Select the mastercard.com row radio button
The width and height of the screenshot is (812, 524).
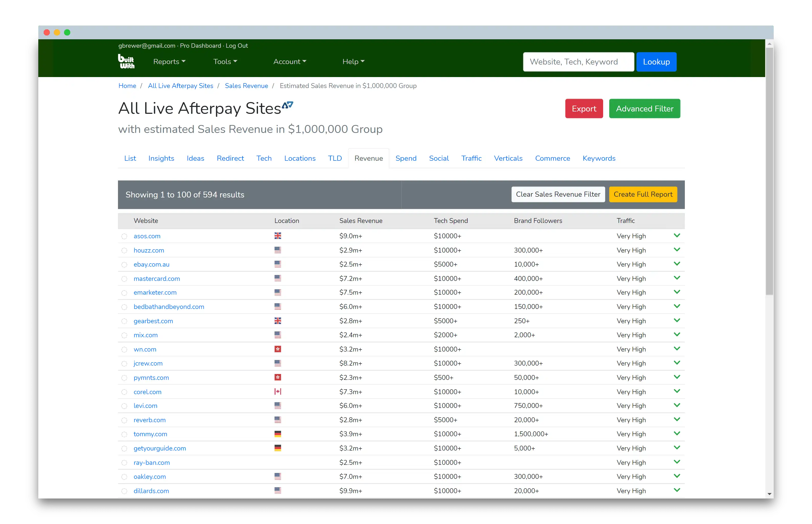[124, 279]
